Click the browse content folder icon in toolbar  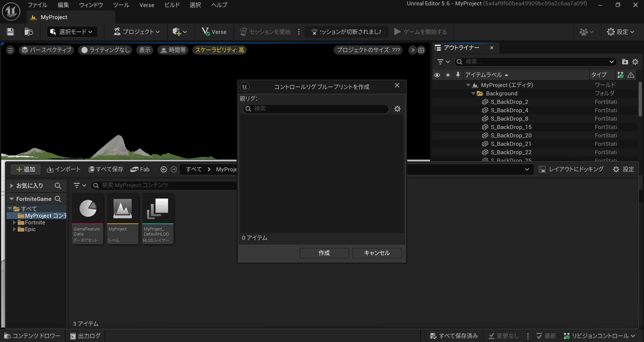[x=29, y=32]
